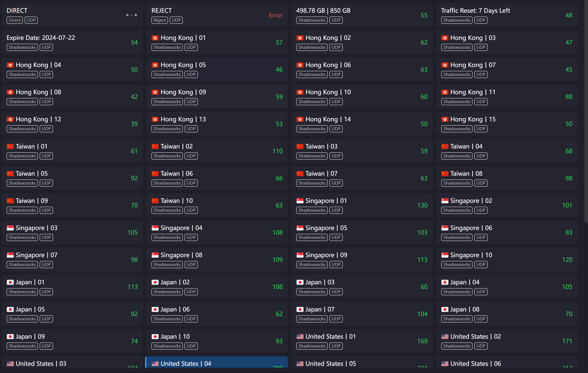Click the Hong Kong flag icon on node 01

155,38
